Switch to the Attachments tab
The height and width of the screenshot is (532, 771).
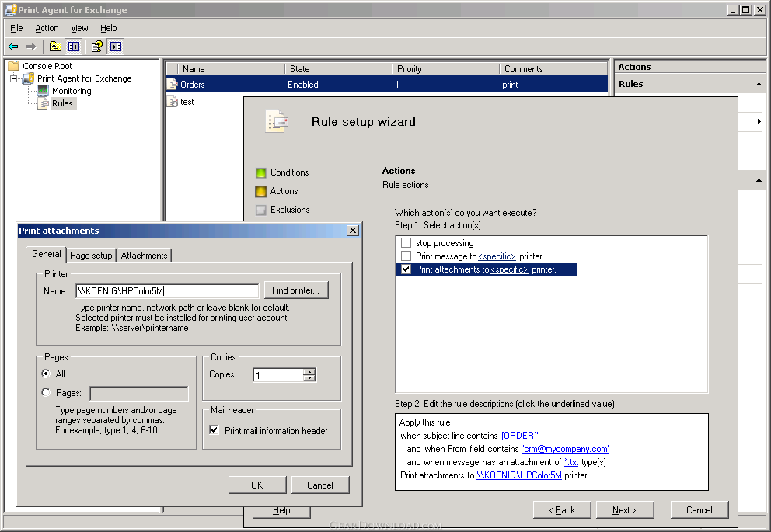pyautogui.click(x=144, y=255)
